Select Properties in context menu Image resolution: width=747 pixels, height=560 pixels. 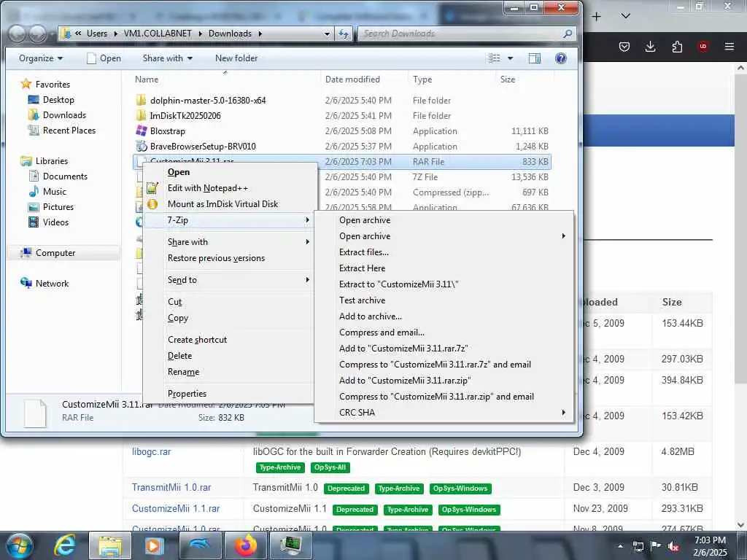coord(187,394)
